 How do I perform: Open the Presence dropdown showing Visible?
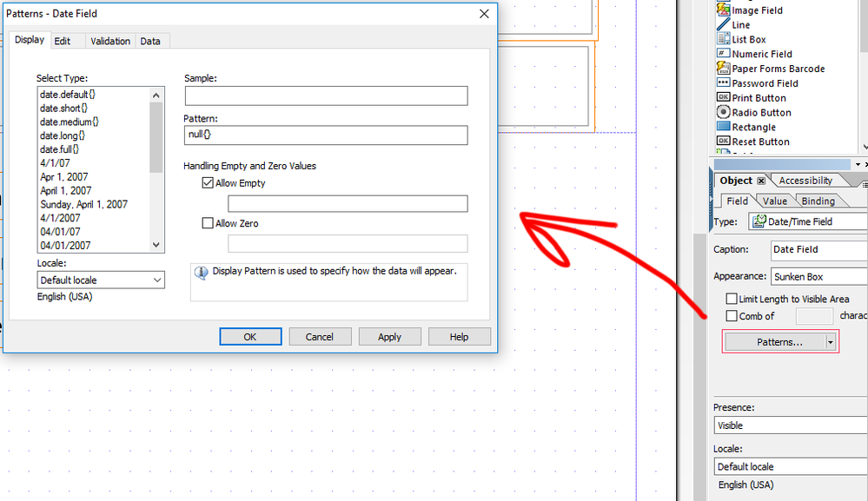tap(789, 425)
